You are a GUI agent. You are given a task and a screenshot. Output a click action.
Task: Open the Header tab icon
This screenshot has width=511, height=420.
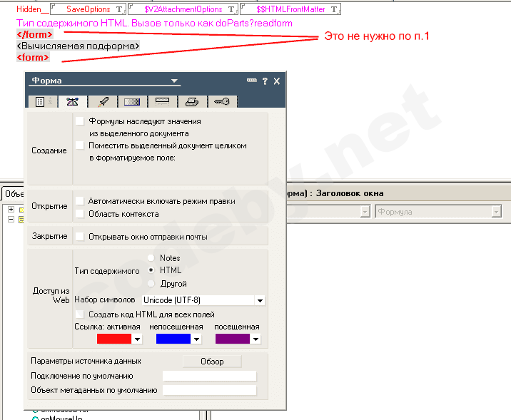coord(162,102)
